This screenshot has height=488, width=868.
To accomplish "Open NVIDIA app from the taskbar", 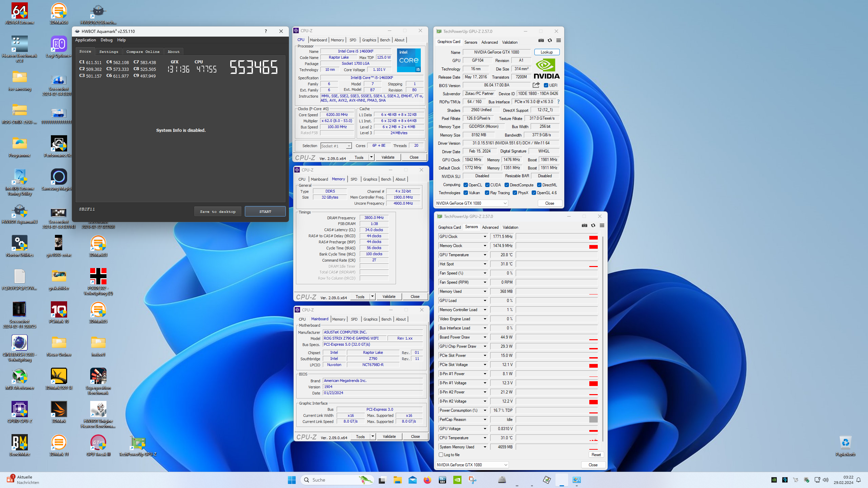I will click(x=457, y=480).
